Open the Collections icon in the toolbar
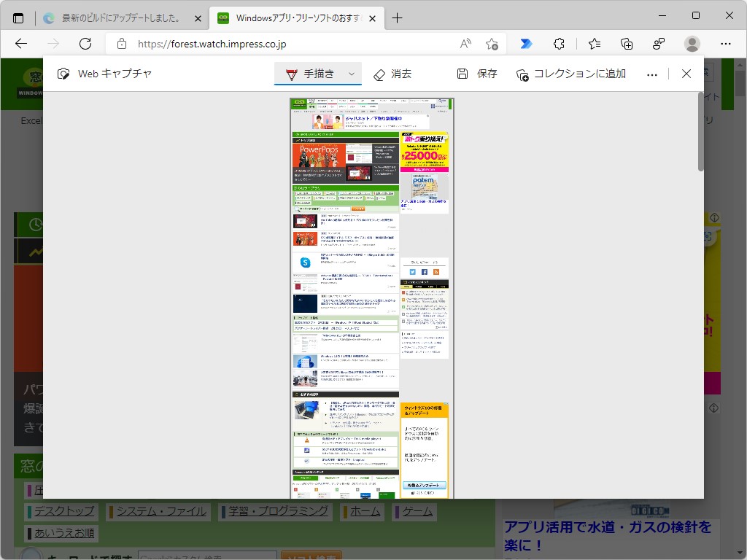The width and height of the screenshot is (747, 560). coord(626,44)
